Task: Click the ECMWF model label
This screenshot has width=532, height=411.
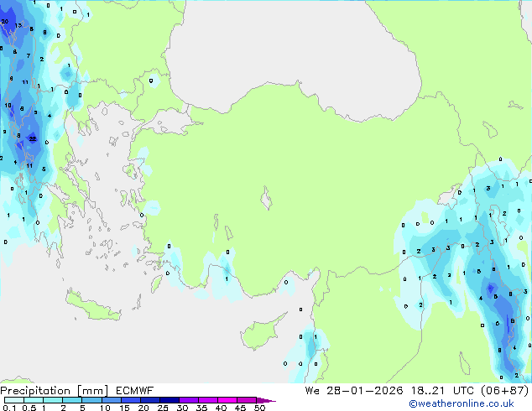Action: click(x=134, y=391)
